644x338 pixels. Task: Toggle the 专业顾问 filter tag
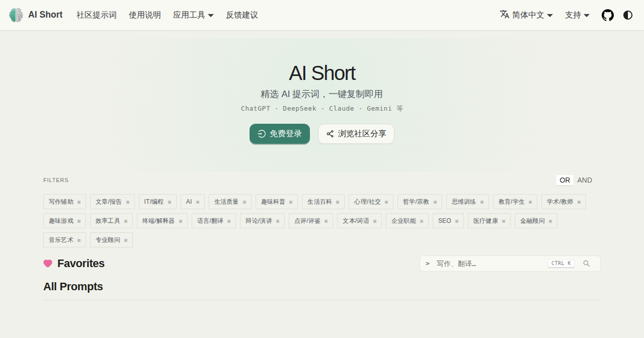(111, 240)
